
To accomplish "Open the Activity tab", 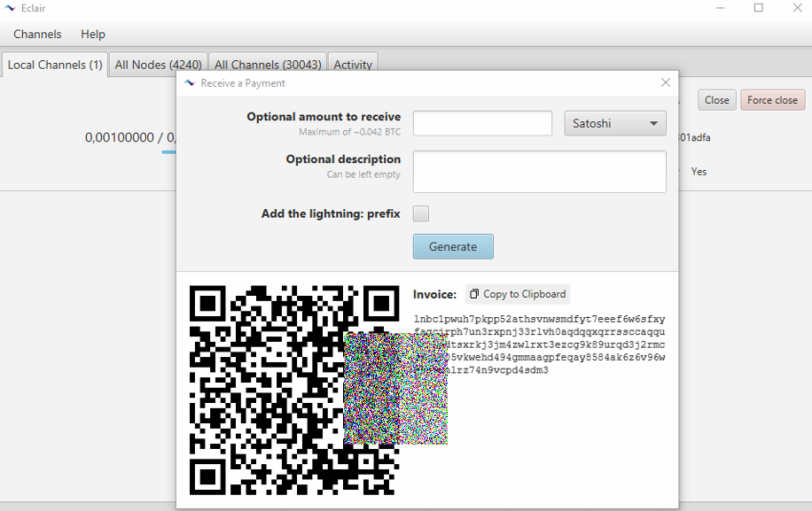I will point(352,65).
